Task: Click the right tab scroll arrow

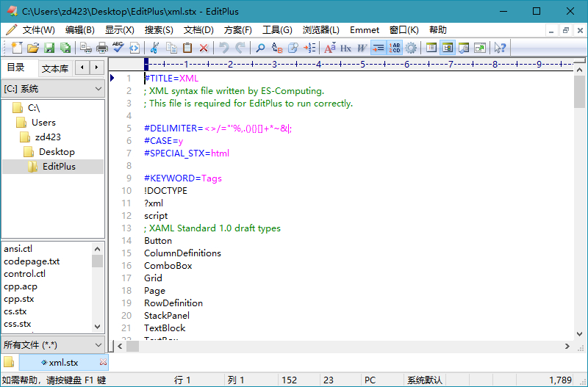Action: (x=97, y=68)
